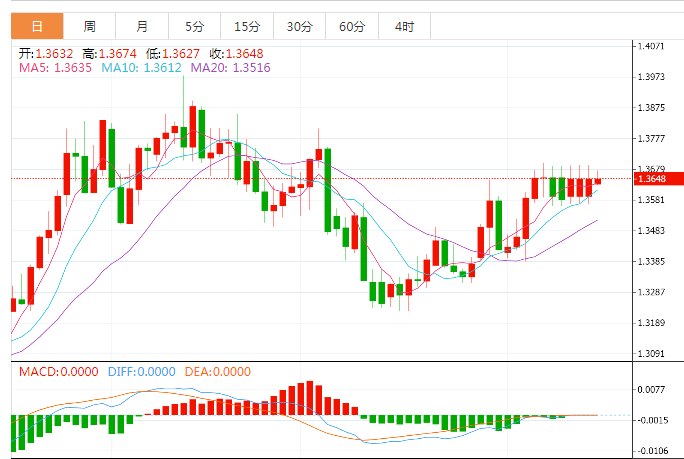Open the 5分 five-minute chart tab

195,26
